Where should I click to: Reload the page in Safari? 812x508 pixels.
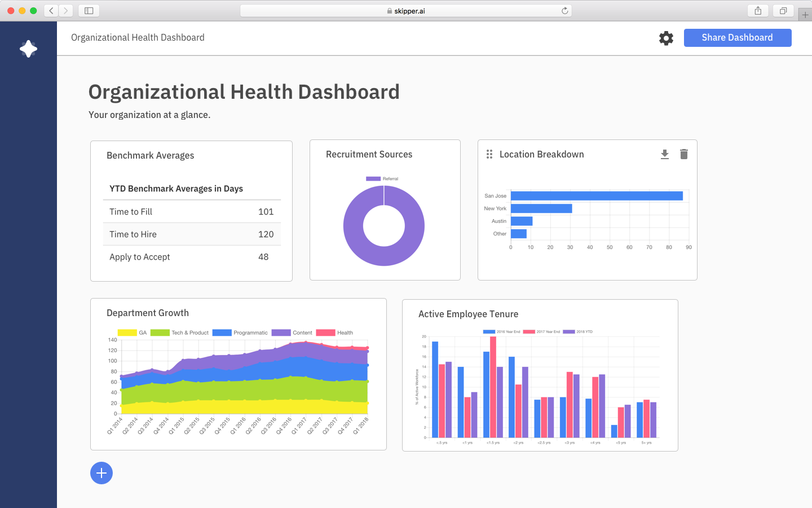click(x=564, y=11)
